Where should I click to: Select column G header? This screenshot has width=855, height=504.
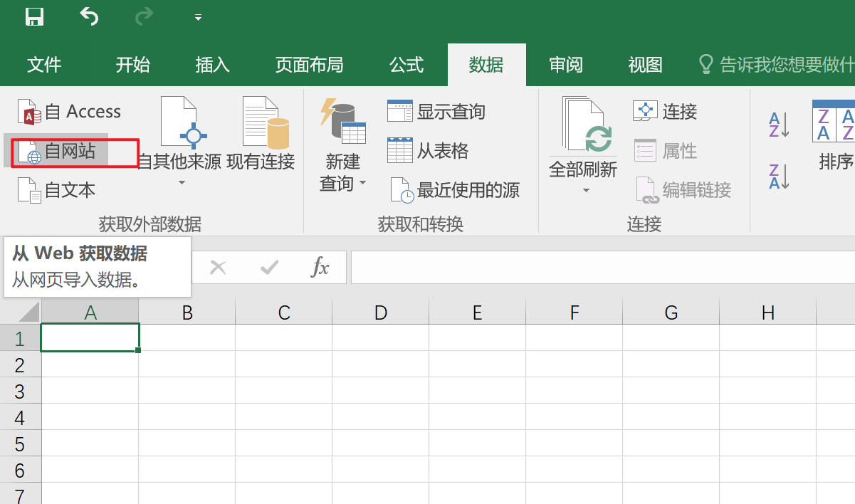point(671,312)
